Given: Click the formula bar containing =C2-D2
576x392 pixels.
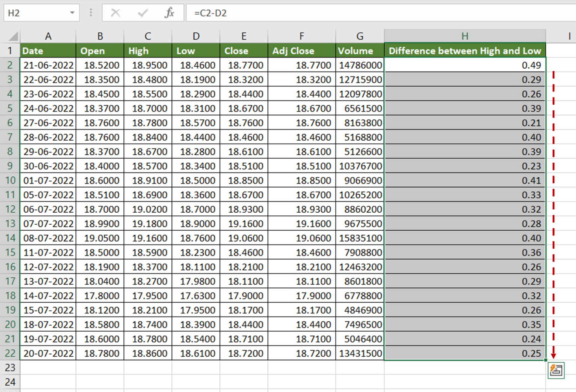Looking at the screenshot, I should [262, 12].
